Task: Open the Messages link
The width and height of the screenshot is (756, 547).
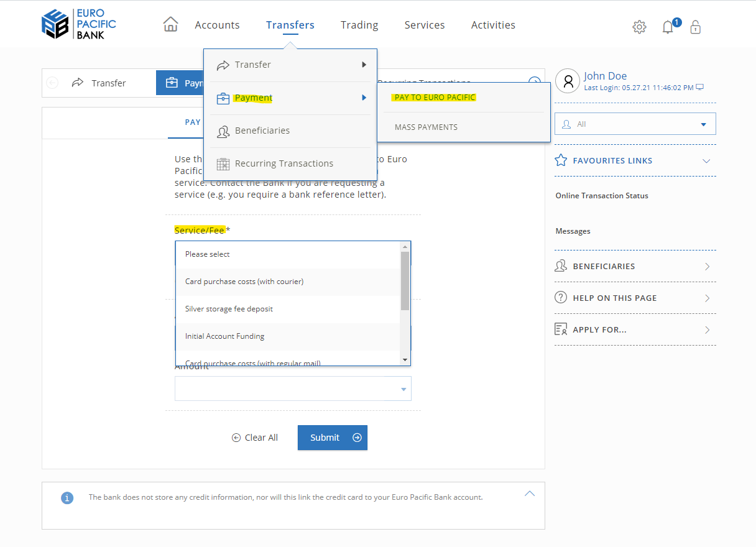Action: [x=573, y=231]
